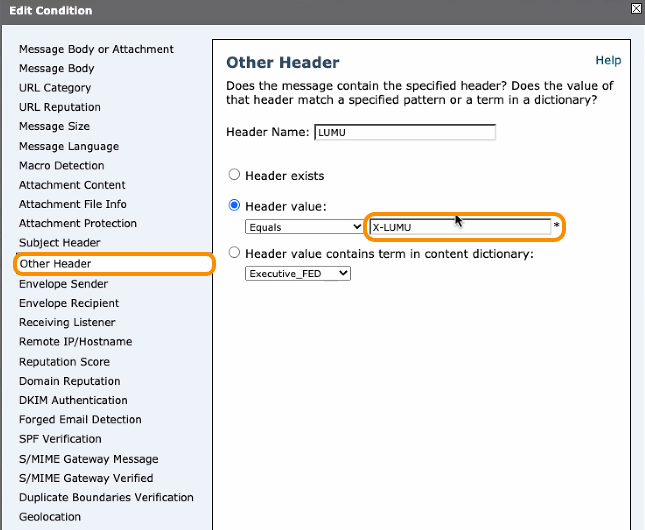The height and width of the screenshot is (530, 645).
Task: Click the Header Name input field
Action: click(404, 132)
